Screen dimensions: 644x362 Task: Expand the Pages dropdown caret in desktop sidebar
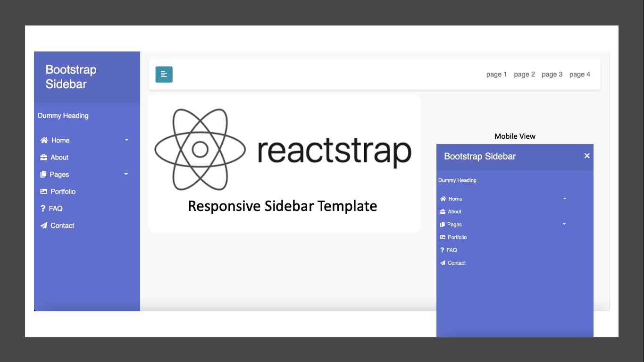126,174
